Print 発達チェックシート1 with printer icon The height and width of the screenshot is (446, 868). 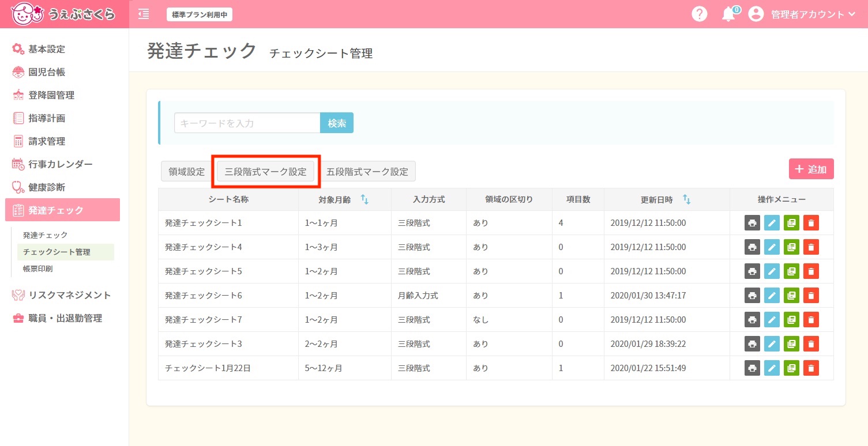pos(752,223)
